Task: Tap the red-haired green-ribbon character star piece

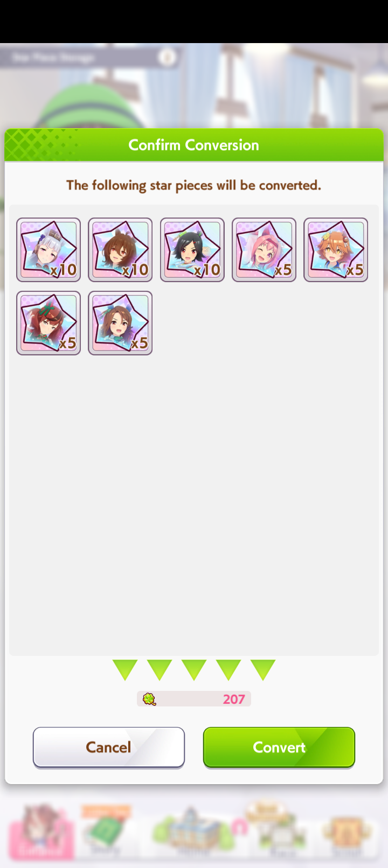Action: point(48,323)
